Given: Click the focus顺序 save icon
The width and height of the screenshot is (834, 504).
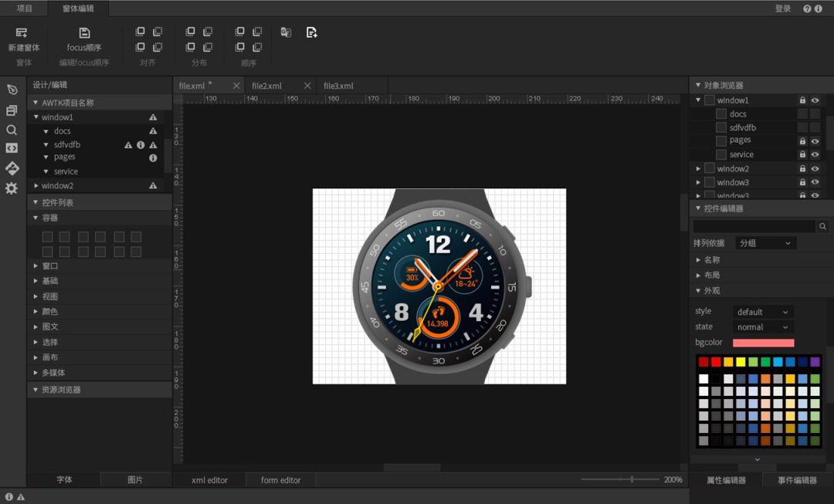Looking at the screenshot, I should coord(84,33).
